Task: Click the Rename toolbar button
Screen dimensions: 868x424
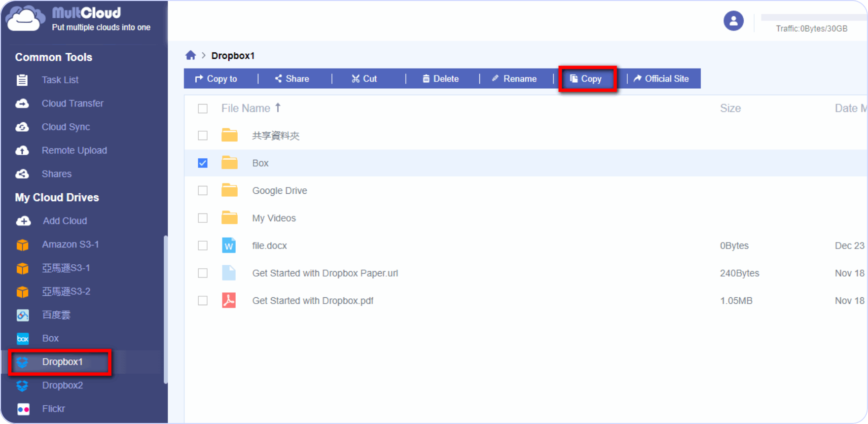Action: (514, 79)
